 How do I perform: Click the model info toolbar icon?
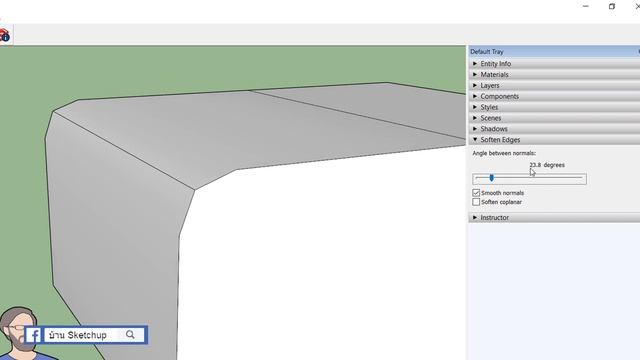[x=4, y=35]
